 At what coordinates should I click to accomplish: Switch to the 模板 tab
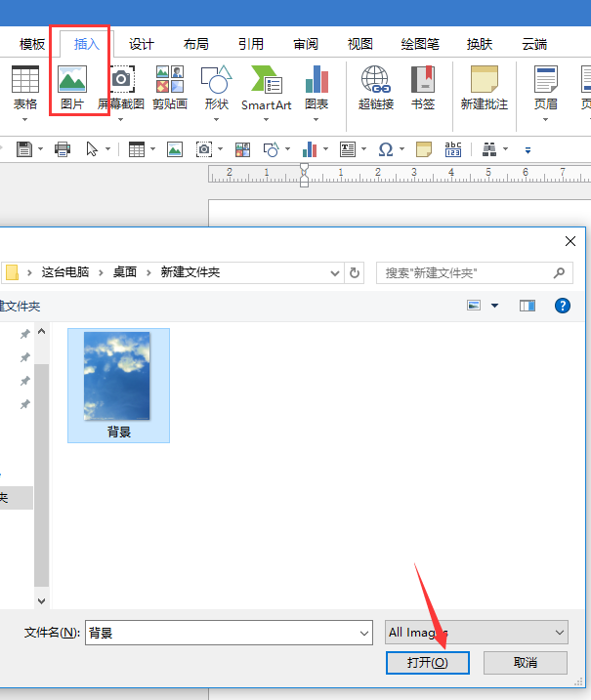[x=32, y=44]
